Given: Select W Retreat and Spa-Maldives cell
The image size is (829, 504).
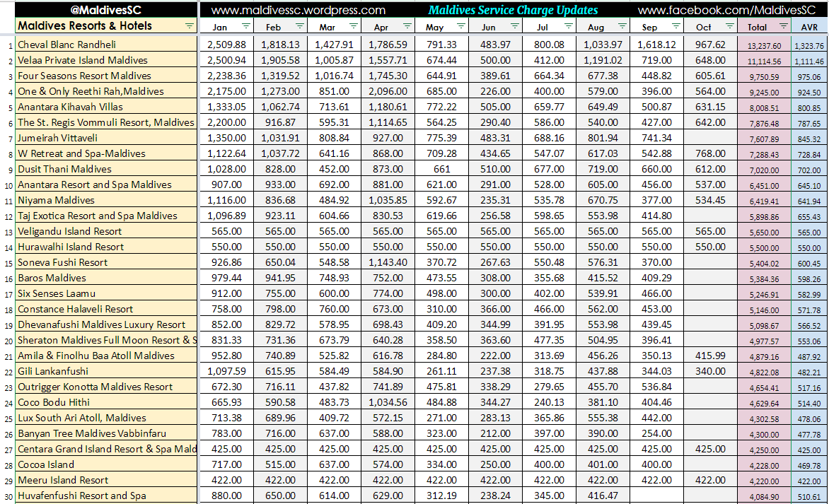Looking at the screenshot, I should [106, 153].
